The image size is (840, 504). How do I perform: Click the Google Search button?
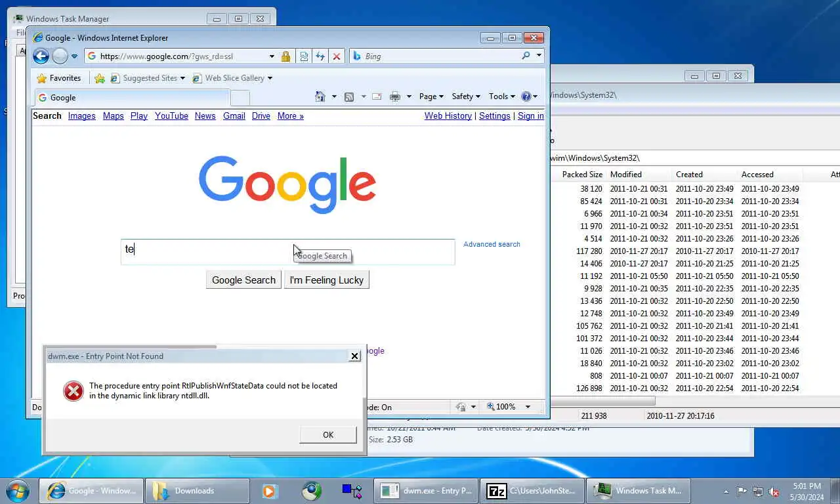tap(243, 280)
